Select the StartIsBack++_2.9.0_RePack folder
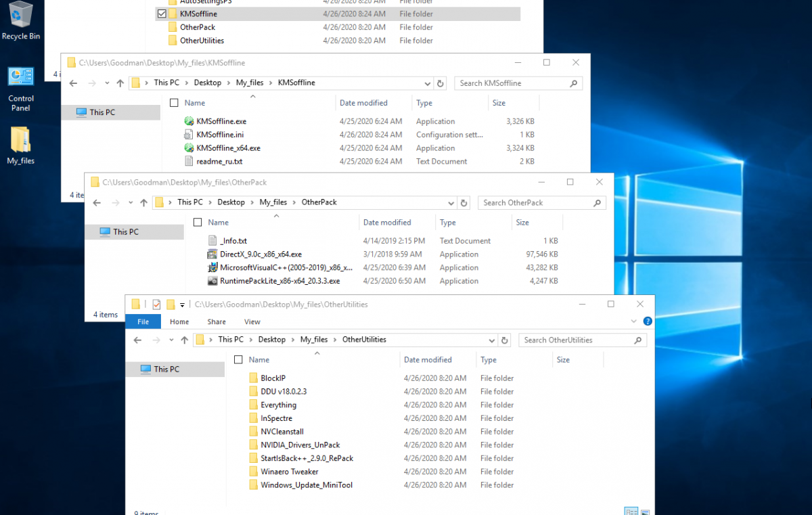The image size is (812, 515). click(x=300, y=458)
